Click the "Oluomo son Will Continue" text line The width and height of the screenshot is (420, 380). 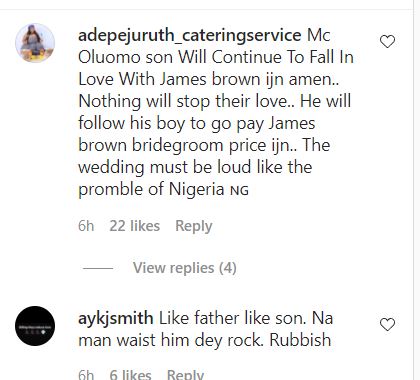(216, 57)
